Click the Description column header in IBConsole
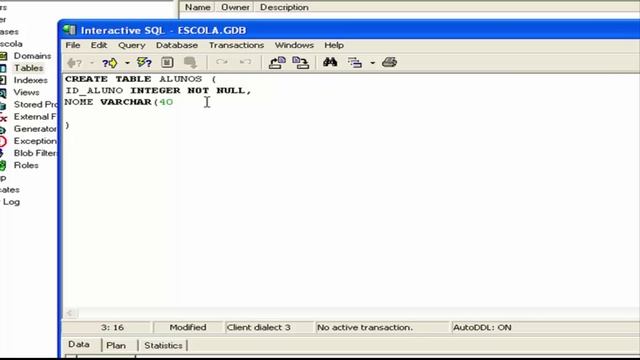Image resolution: width=640 pixels, height=360 pixels. [284, 7]
